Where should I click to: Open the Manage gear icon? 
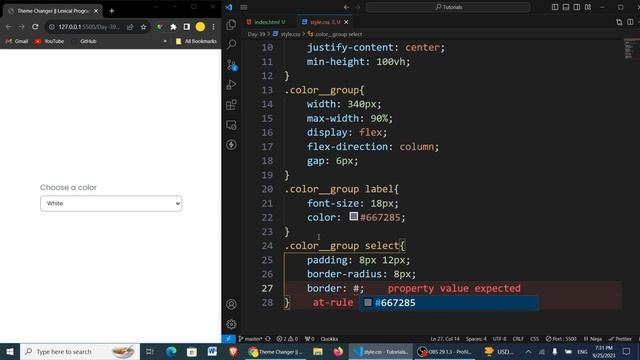pyautogui.click(x=231, y=324)
